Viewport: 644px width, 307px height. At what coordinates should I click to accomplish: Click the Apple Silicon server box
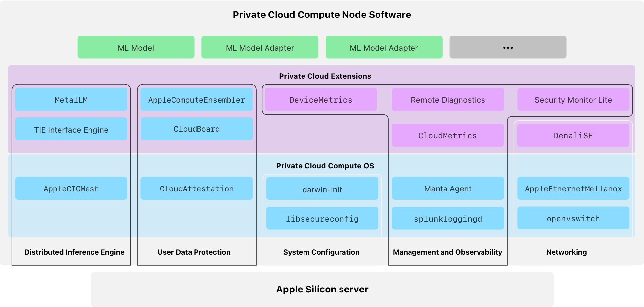click(x=322, y=289)
